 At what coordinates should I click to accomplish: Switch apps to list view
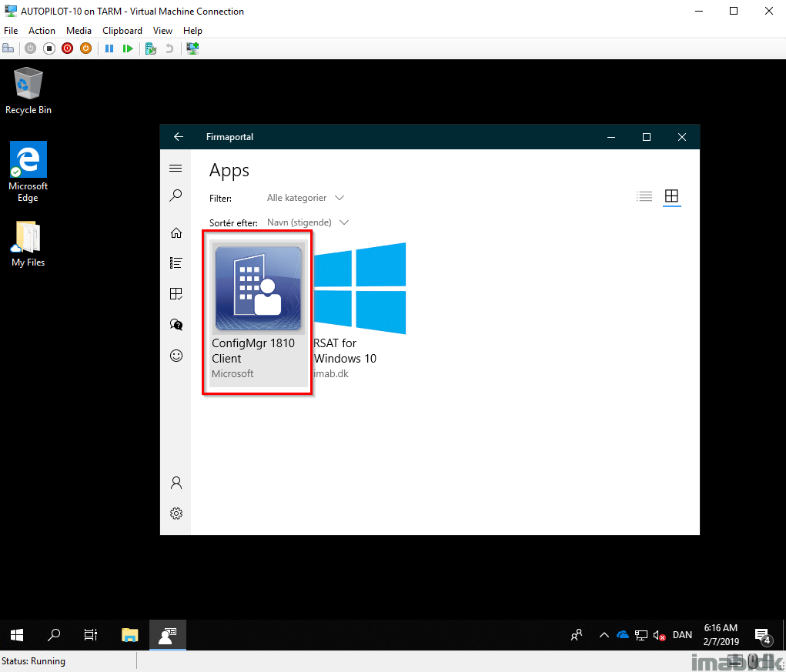[644, 196]
